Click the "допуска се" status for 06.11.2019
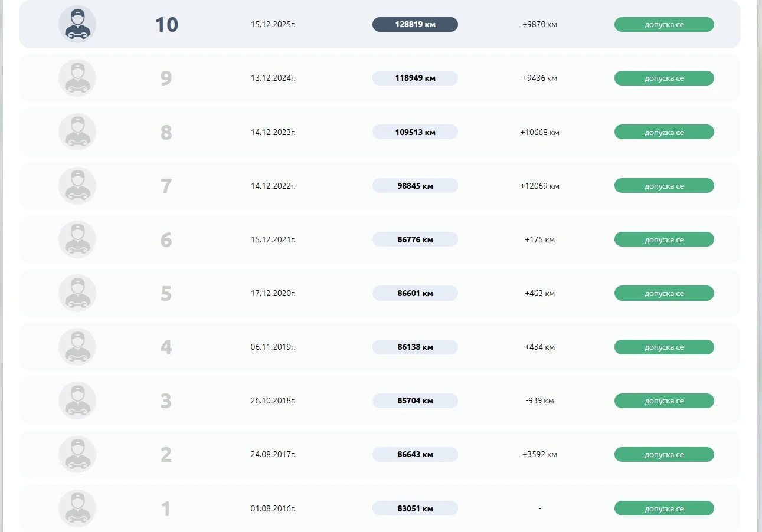 pyautogui.click(x=664, y=347)
